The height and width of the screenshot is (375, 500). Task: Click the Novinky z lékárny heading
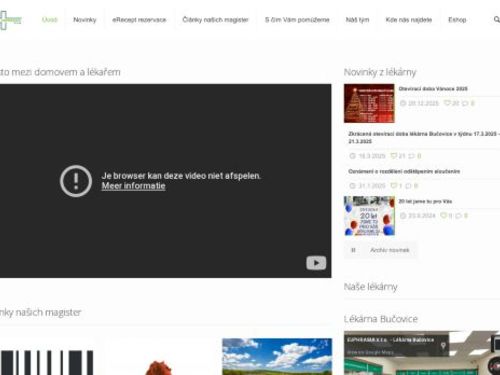[380, 72]
